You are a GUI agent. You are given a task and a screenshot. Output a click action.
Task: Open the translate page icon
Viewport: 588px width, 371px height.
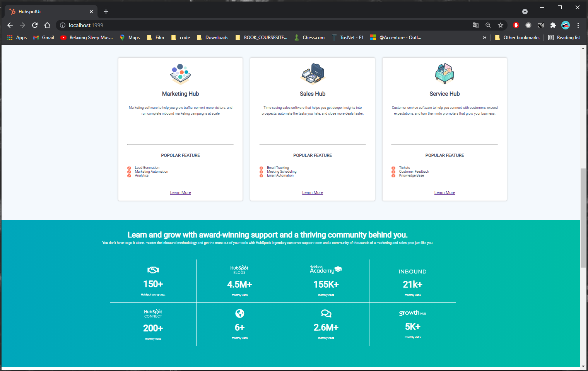[476, 25]
